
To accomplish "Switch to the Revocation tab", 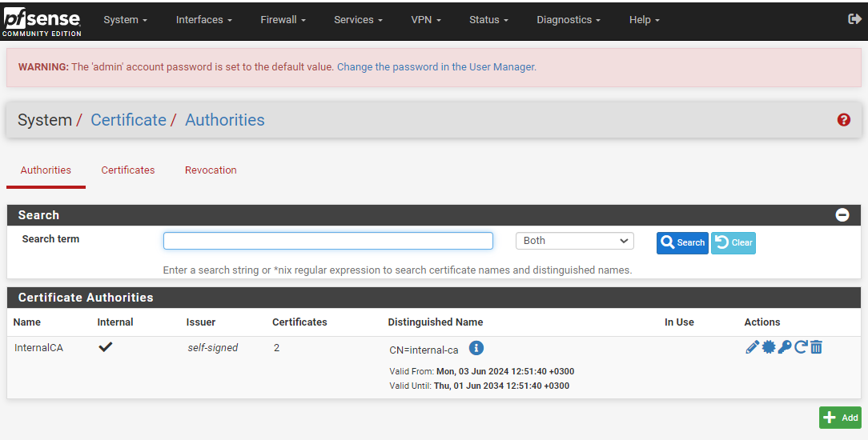I will pos(211,170).
